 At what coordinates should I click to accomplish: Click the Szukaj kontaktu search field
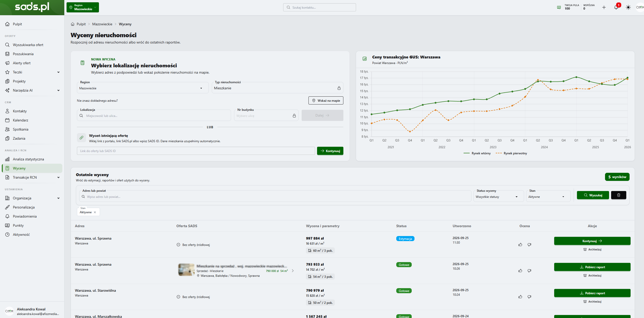point(319,7)
